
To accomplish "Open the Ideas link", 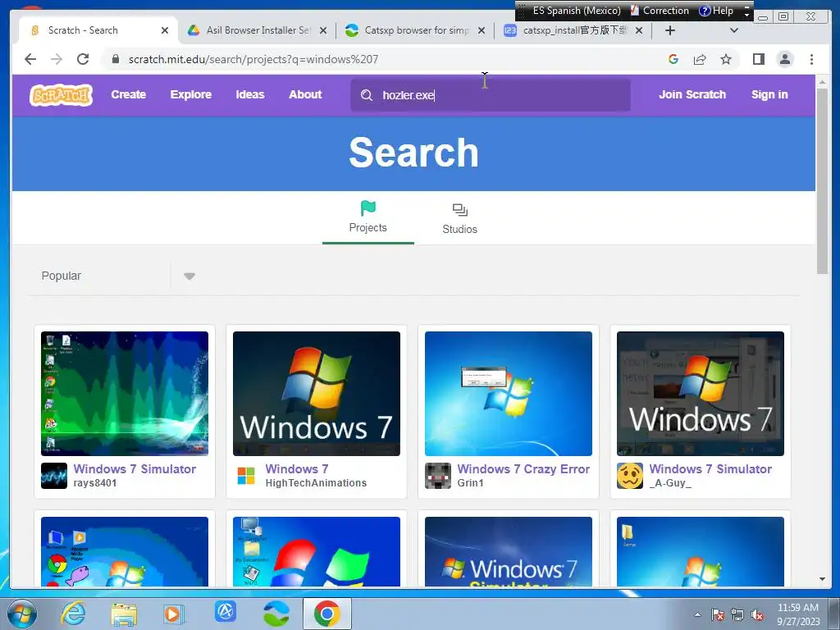I will [x=250, y=95].
